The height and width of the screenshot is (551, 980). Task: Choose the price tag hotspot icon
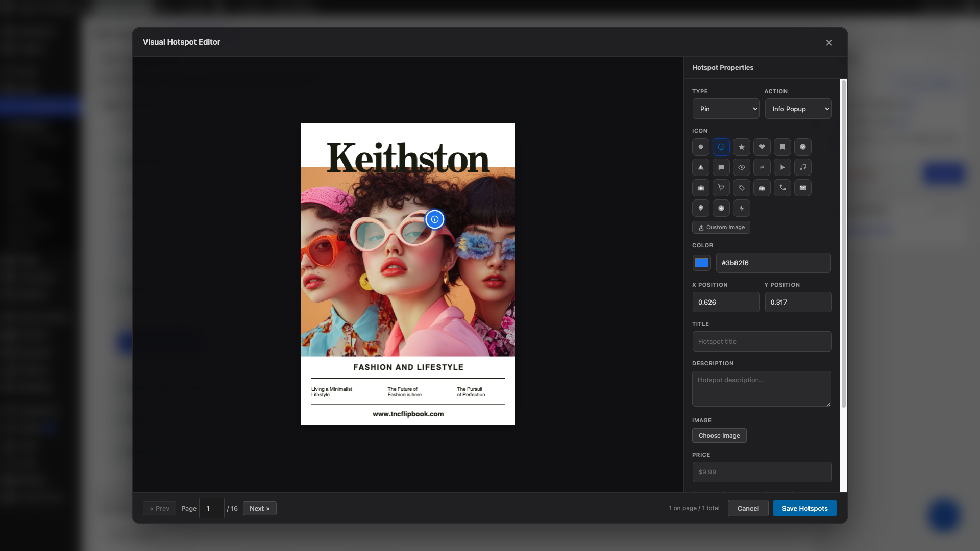pos(742,188)
